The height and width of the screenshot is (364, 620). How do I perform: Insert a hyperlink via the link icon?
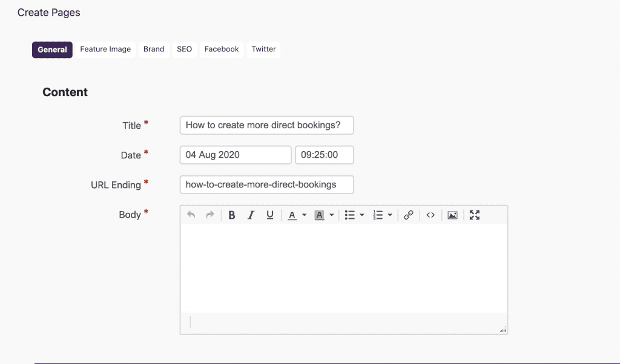pyautogui.click(x=409, y=215)
